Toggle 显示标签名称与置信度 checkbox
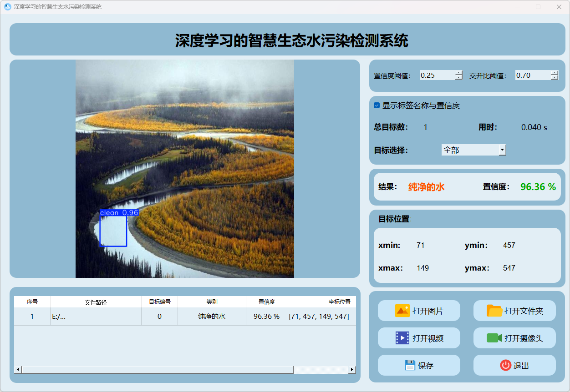The height and width of the screenshot is (392, 570). coord(377,106)
